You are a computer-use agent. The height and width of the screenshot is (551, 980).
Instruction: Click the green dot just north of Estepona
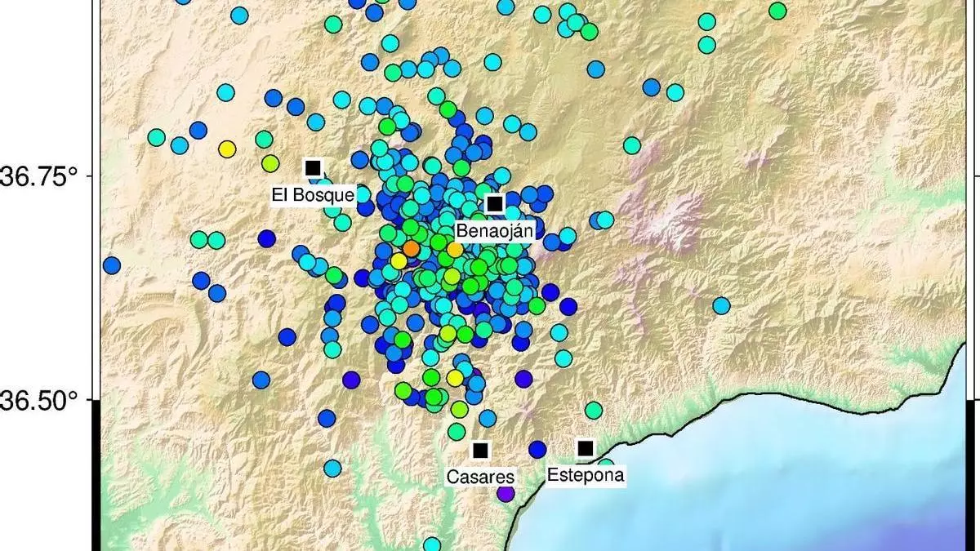click(594, 410)
